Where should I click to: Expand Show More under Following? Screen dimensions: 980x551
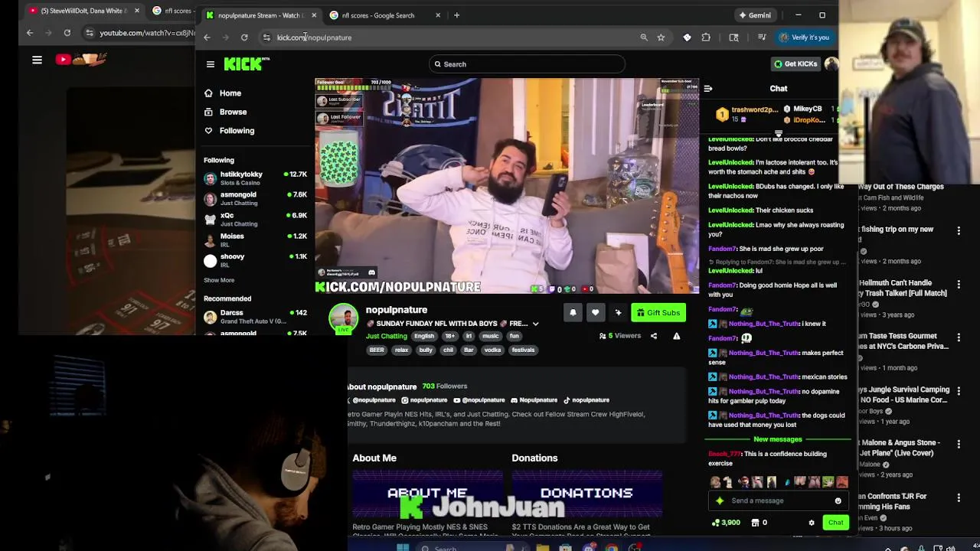[x=219, y=280]
